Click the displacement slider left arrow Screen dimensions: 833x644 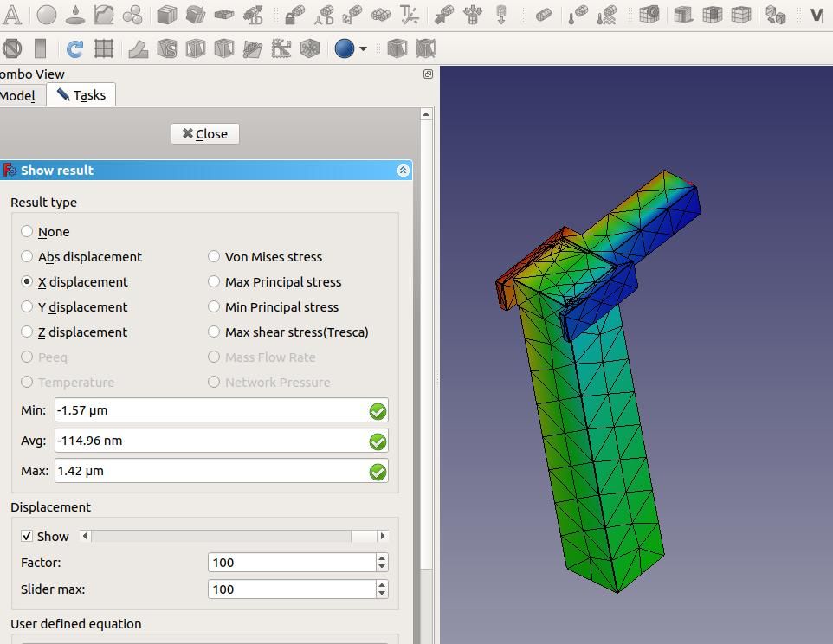pos(85,536)
